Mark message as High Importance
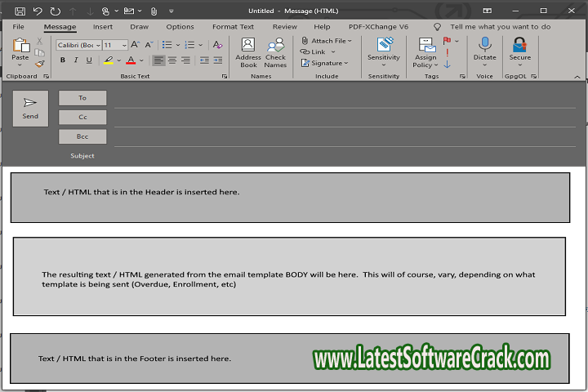This screenshot has height=392, width=588. click(x=447, y=41)
